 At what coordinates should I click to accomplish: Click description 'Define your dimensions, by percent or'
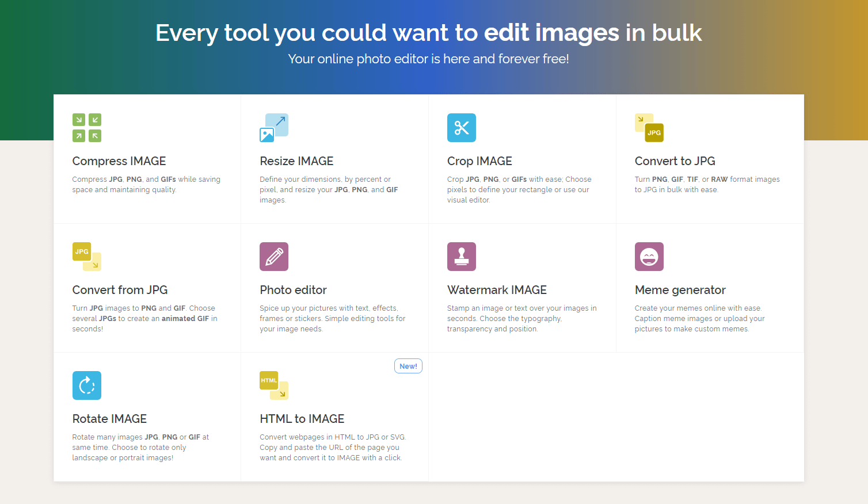tap(325, 180)
